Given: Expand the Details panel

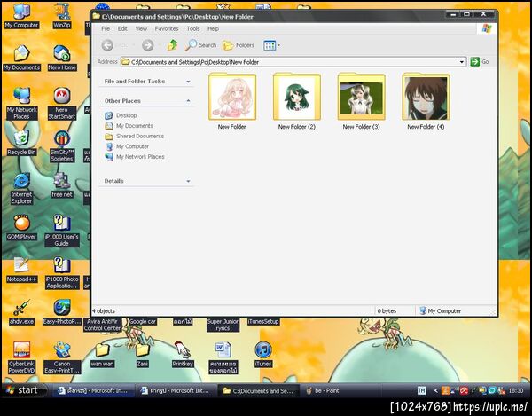Looking at the screenshot, I should pyautogui.click(x=188, y=181).
